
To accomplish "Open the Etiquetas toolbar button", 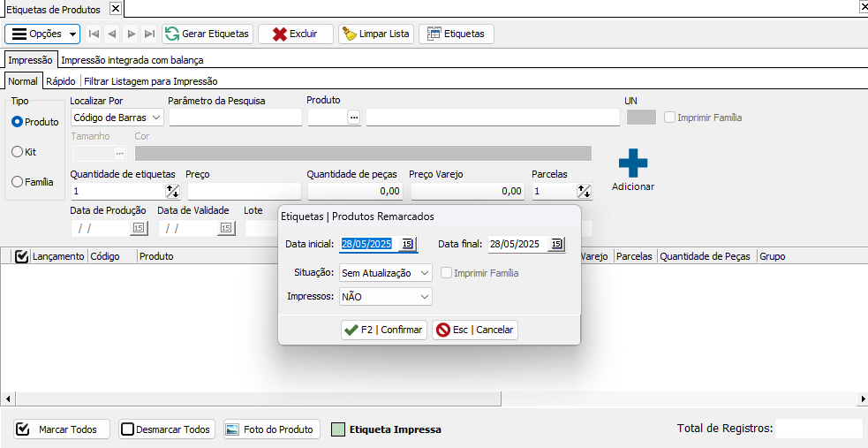I will 456,34.
